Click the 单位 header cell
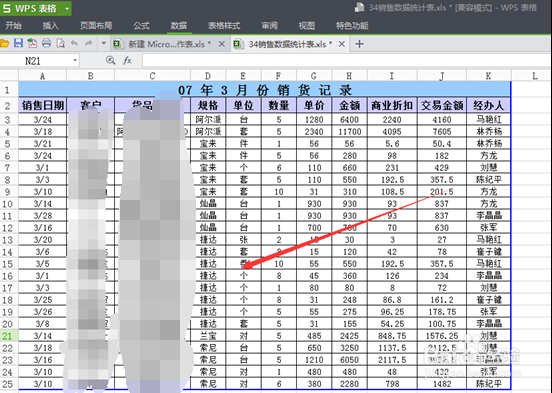The image size is (552, 393). pos(243,105)
